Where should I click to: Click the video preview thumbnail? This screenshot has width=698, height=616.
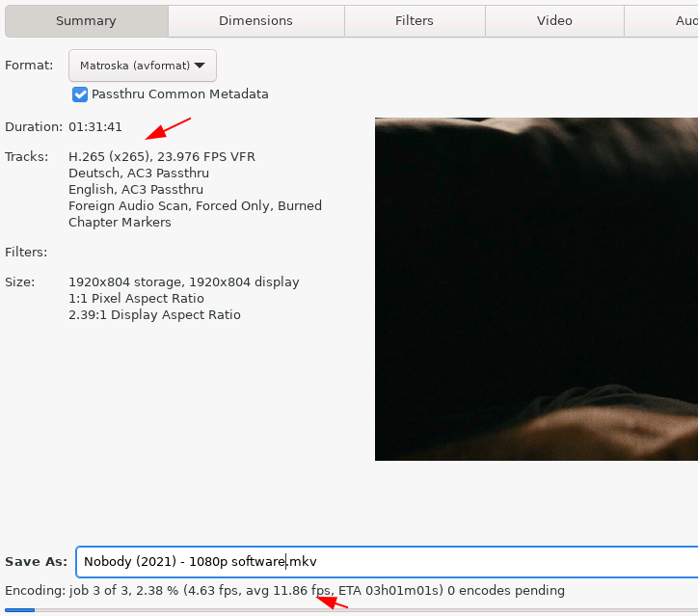pos(536,289)
